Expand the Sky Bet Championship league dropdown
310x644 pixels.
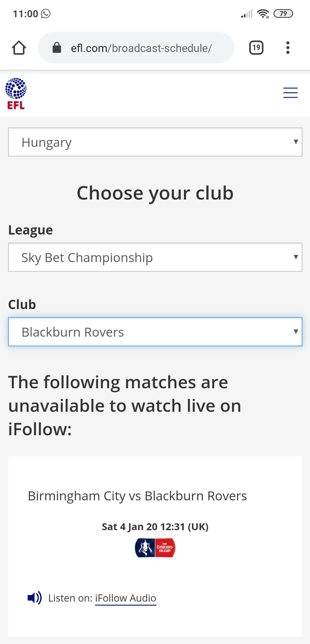tap(155, 257)
